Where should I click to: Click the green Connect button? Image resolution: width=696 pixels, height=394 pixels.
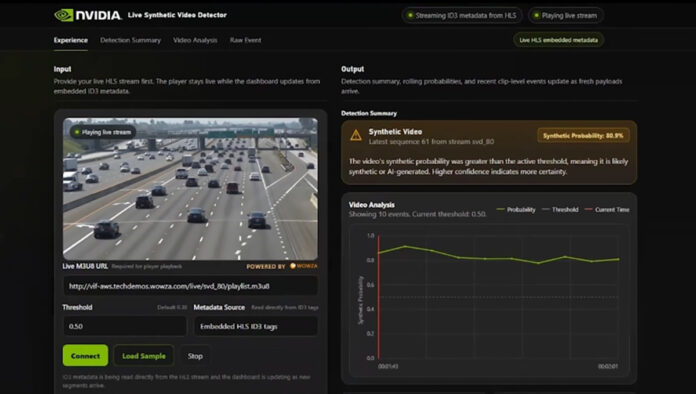tap(85, 355)
